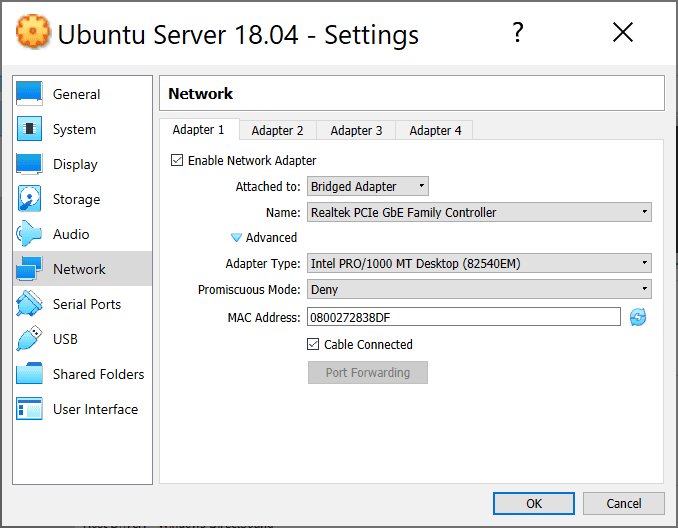Click into the MAC Address field
Screen dimensions: 678x528
[464, 317]
